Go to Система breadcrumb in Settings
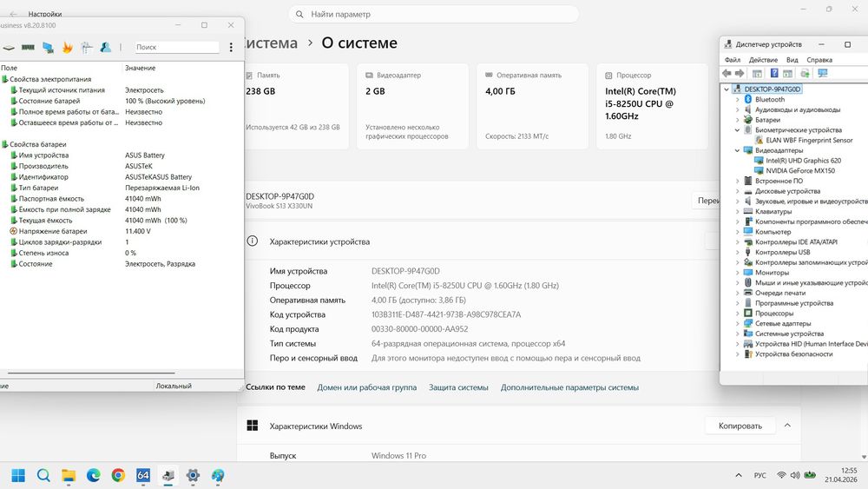 tap(271, 43)
